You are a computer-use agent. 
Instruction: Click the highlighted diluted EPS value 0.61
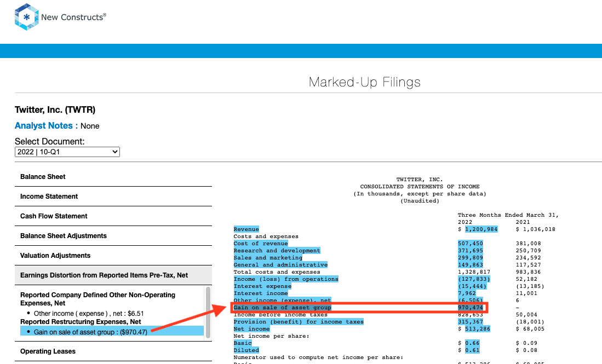click(472, 350)
